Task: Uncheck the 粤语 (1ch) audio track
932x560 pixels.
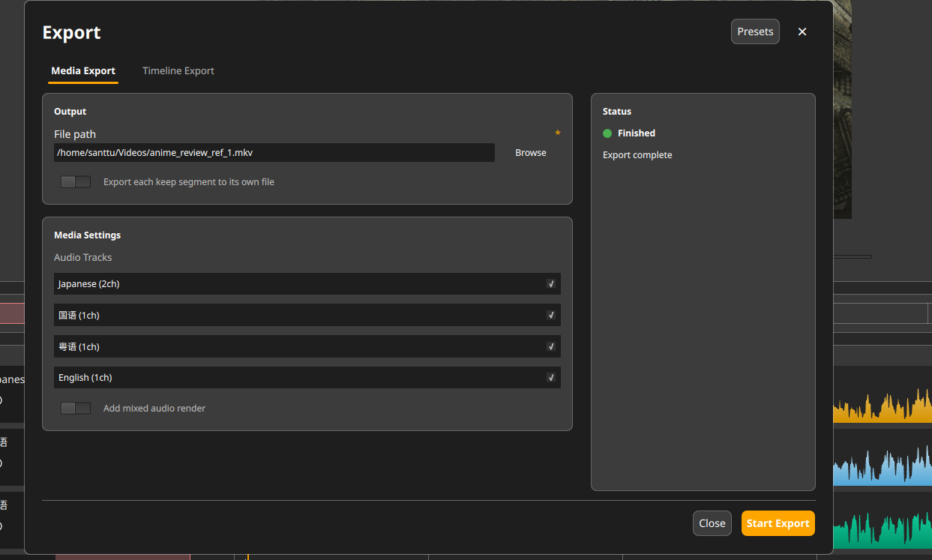Action: tap(551, 347)
